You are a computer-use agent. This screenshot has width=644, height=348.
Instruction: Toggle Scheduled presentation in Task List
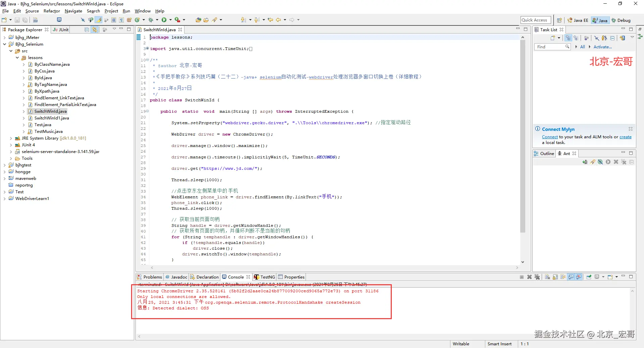pyautogui.click(x=576, y=38)
